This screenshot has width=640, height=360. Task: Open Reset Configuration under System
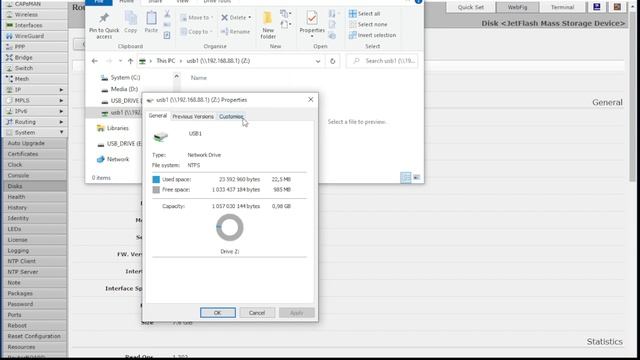click(34, 336)
